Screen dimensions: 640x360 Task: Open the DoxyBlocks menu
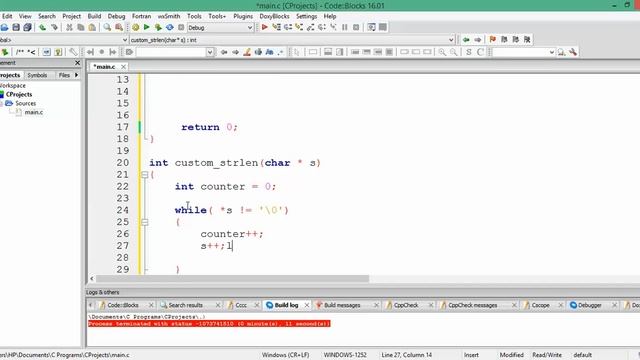point(274,16)
